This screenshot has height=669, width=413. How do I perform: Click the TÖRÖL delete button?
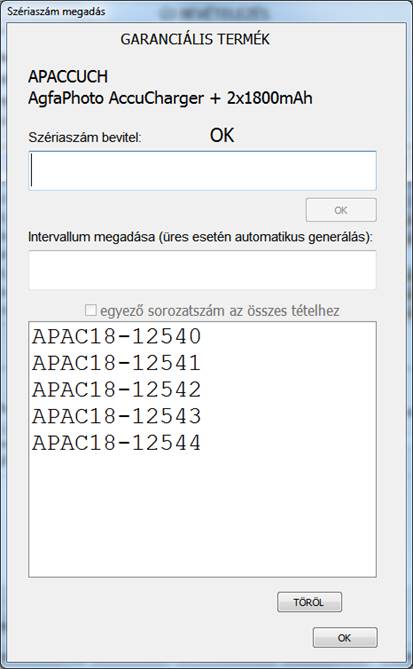pos(309,602)
